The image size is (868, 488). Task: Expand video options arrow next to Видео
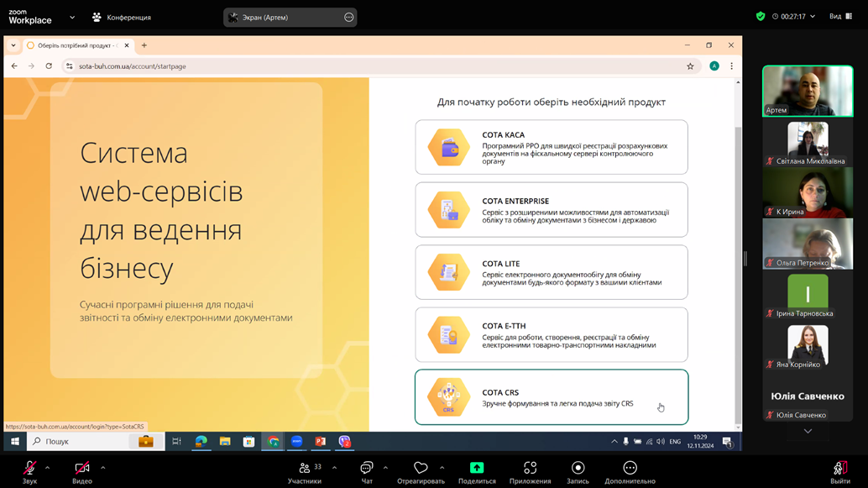(x=103, y=468)
